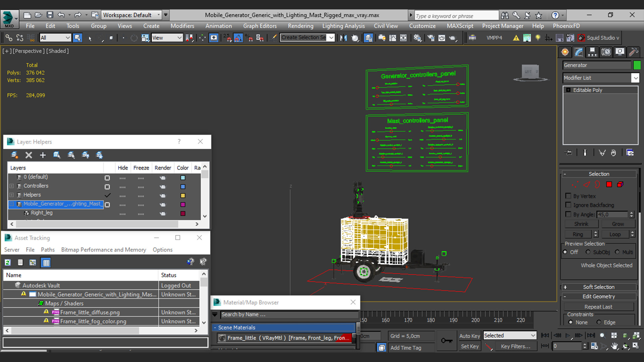
Task: Select Constraints Edge radio button
Action: tap(599, 322)
